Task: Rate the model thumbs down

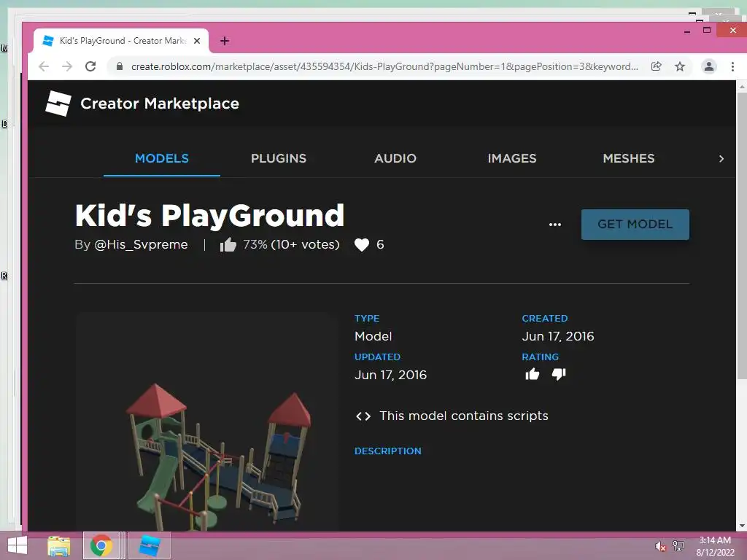Action: [559, 374]
